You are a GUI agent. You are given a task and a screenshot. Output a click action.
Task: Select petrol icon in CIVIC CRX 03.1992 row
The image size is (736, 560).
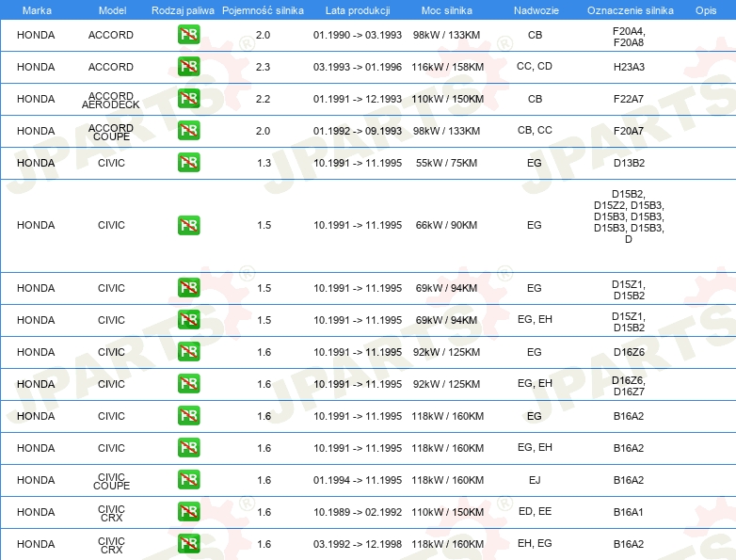click(188, 544)
